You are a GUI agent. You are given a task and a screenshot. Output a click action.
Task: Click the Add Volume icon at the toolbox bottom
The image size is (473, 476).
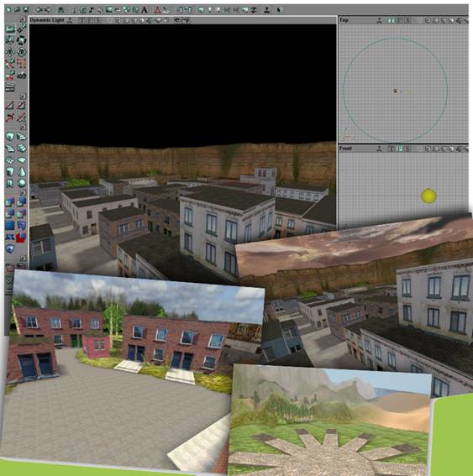pos(10,249)
